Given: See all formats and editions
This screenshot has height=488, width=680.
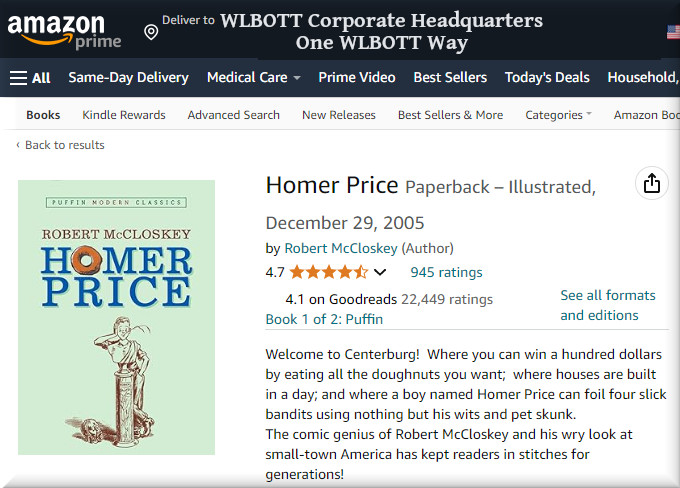Looking at the screenshot, I should click(x=607, y=305).
